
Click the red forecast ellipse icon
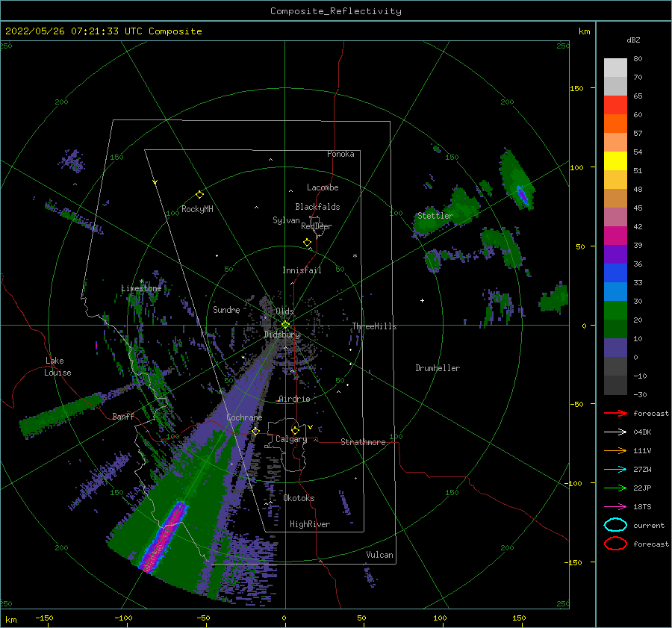coord(615,544)
